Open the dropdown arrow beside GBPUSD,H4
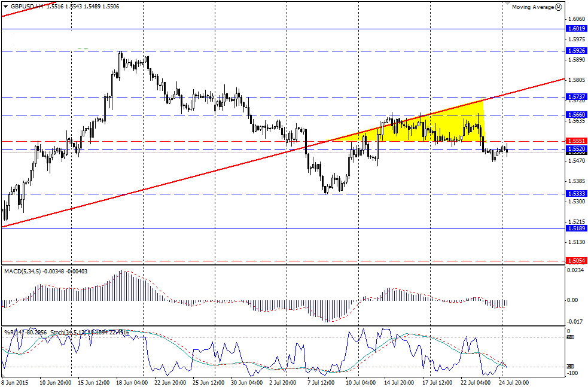Image resolution: width=588 pixels, height=387 pixels. 5,7
